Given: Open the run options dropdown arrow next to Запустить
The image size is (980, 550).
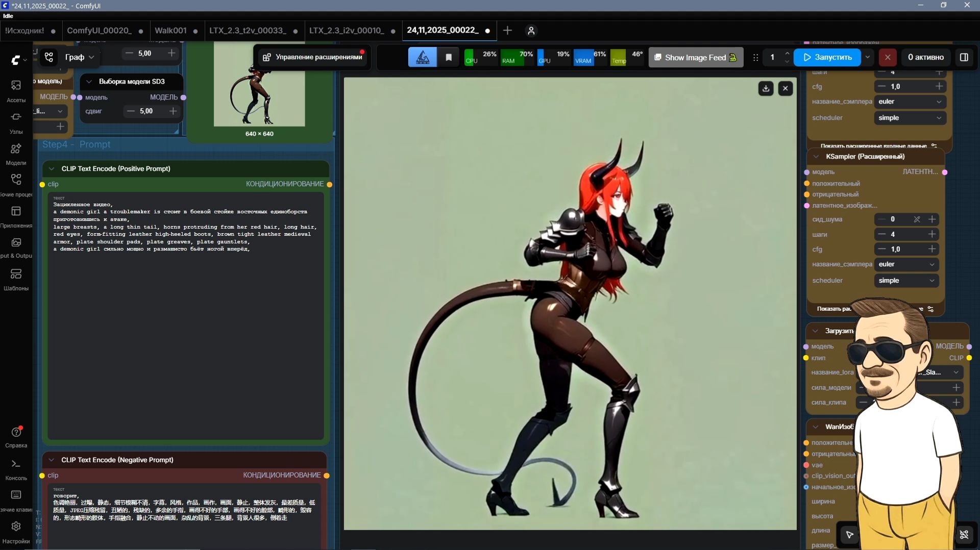Looking at the screenshot, I should pos(868,57).
